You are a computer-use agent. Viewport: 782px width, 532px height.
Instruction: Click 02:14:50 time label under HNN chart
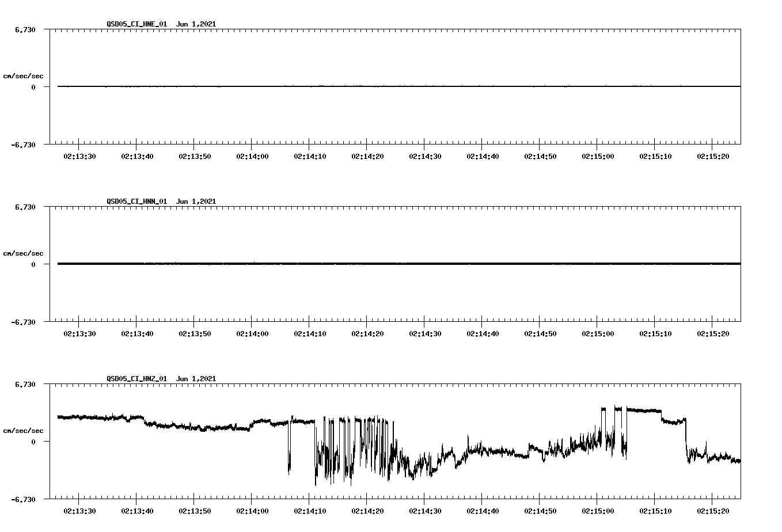click(x=540, y=334)
